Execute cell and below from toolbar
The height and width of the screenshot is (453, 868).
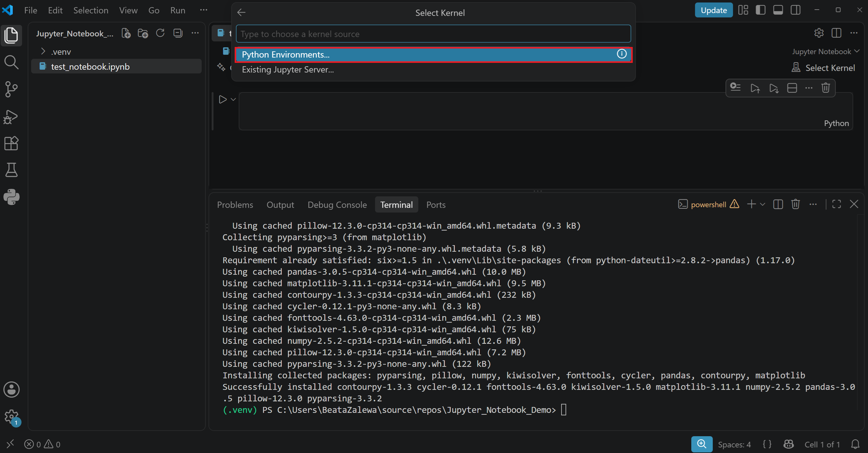tap(774, 88)
